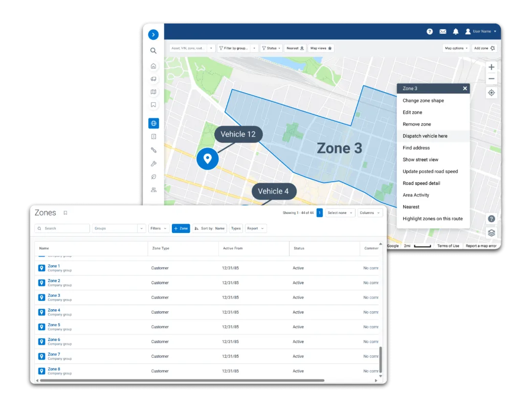Choose Area Activity from the menu
The width and height of the screenshot is (532, 407).
tap(433, 195)
